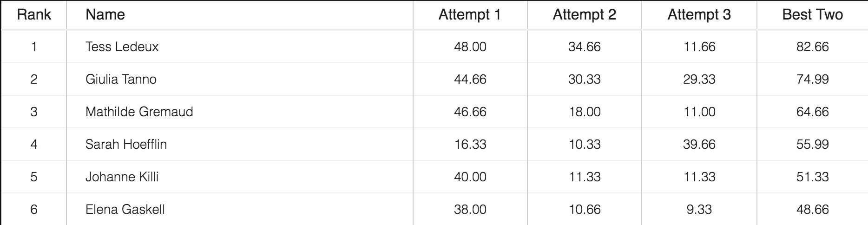Select the Johanne Killi name cell

tap(122, 177)
